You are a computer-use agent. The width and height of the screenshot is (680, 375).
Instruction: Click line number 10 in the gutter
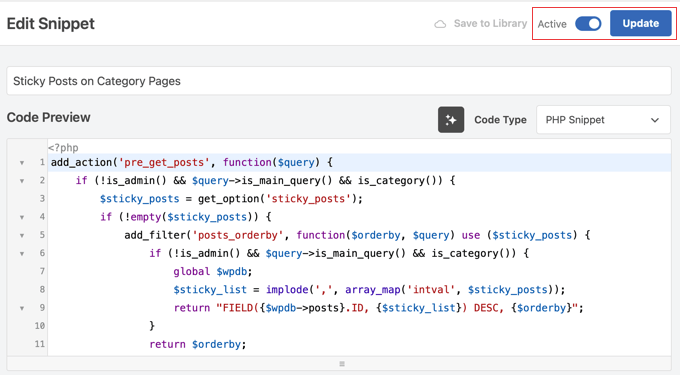pyautogui.click(x=40, y=326)
